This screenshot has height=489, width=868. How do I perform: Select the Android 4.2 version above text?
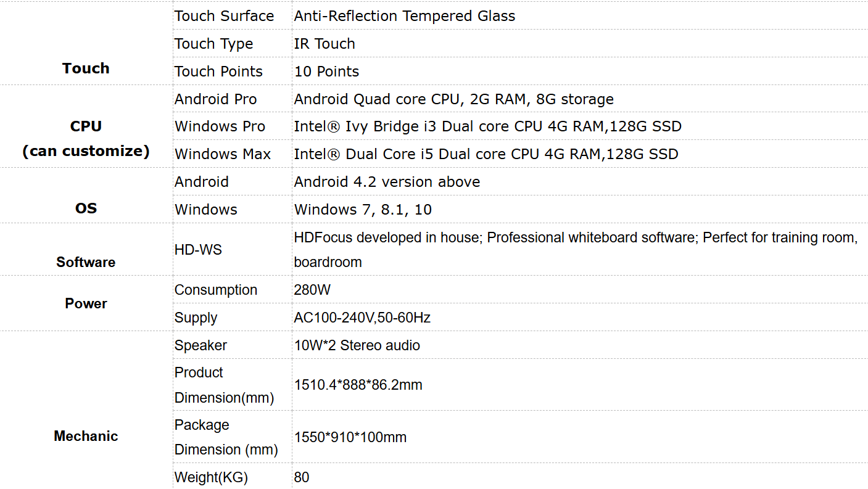(x=387, y=182)
